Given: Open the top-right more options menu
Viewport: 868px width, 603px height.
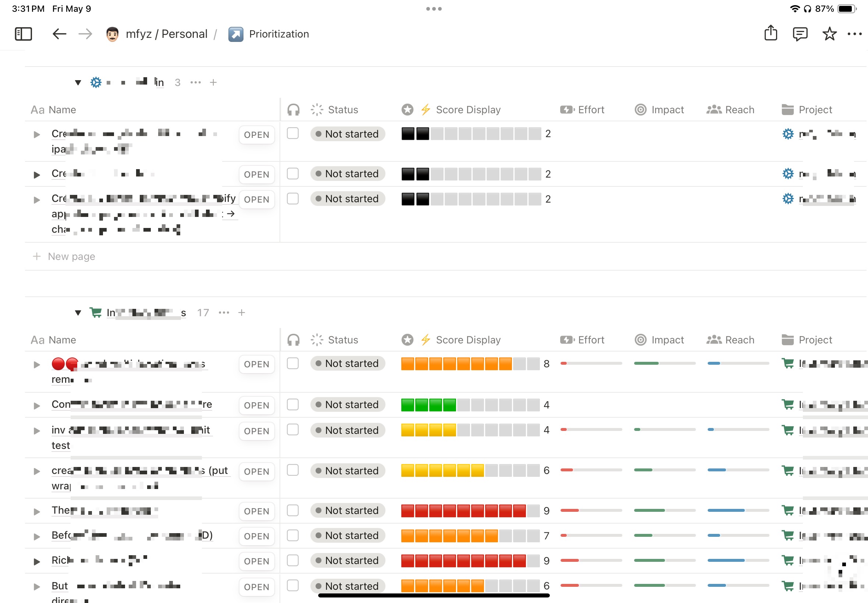Looking at the screenshot, I should coord(855,33).
